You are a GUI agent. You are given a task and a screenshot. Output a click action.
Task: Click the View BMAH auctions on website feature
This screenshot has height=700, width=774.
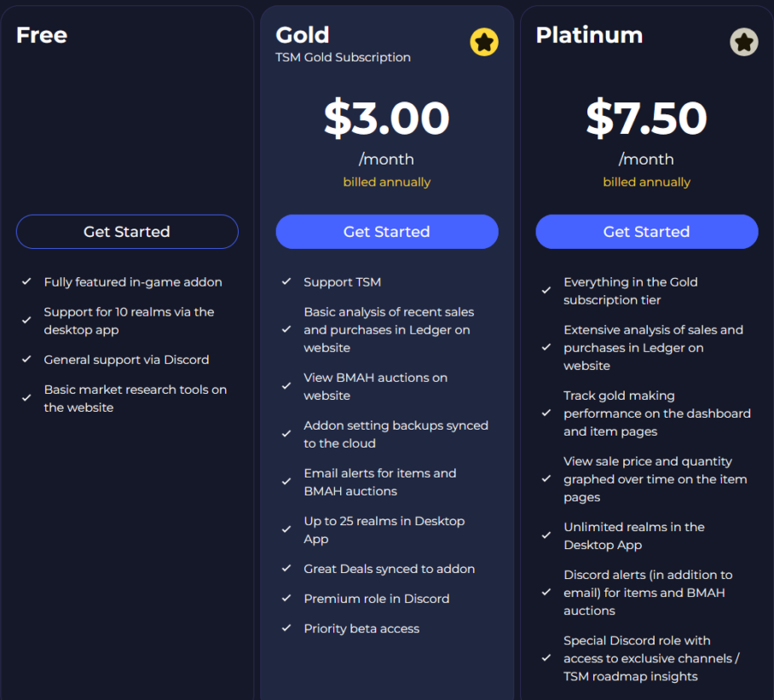point(375,386)
